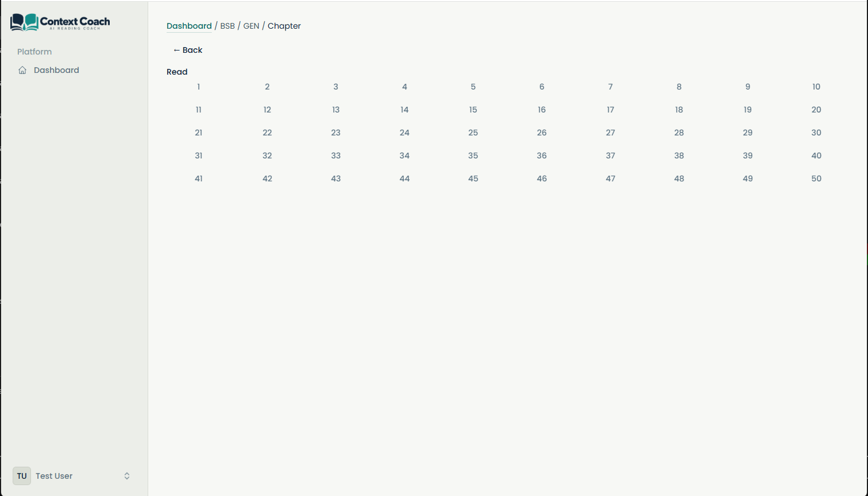This screenshot has width=868, height=496.
Task: Choose chapter 13
Action: (336, 110)
